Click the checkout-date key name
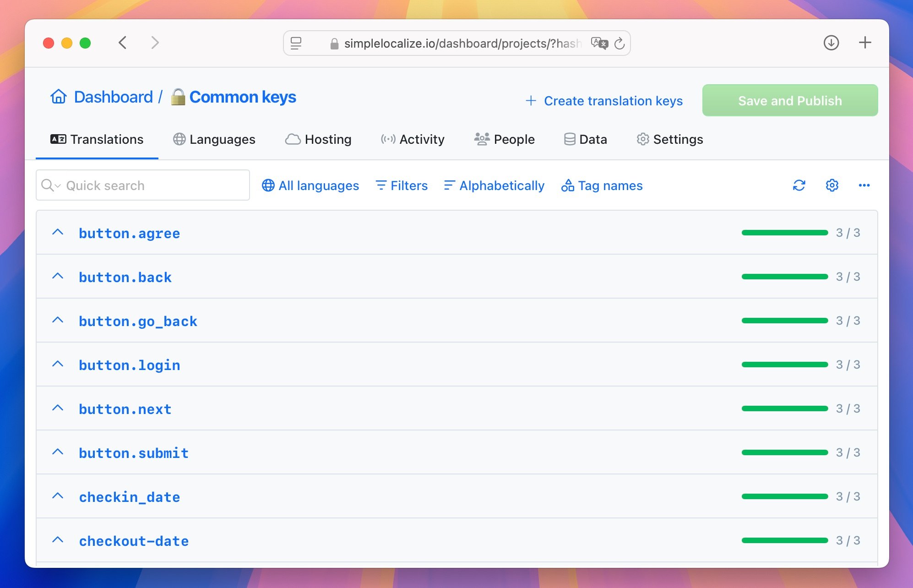Image resolution: width=913 pixels, height=588 pixels. [134, 541]
